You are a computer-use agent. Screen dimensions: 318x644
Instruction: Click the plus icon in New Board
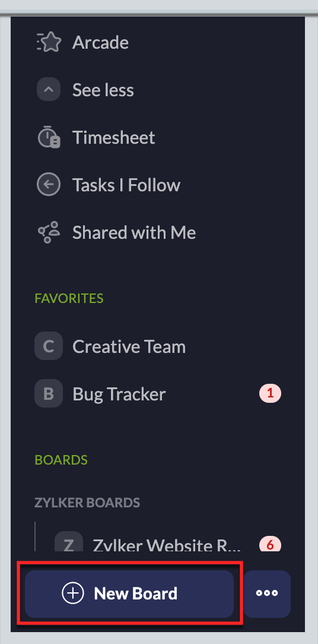tap(72, 594)
